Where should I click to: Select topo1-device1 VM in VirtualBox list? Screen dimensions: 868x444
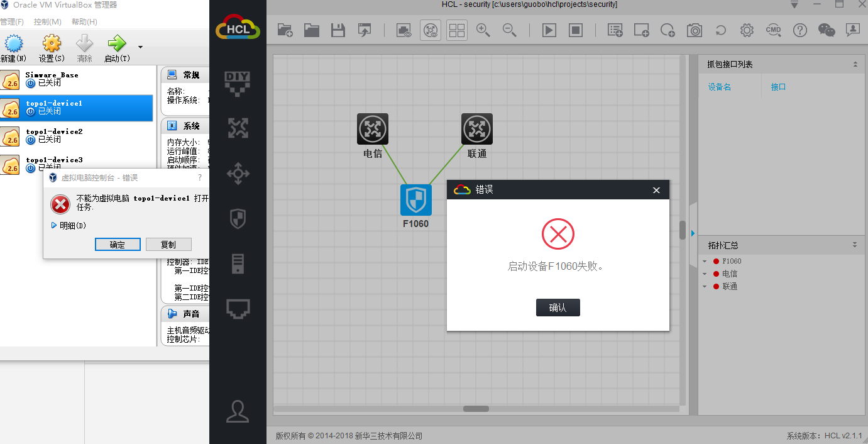(x=76, y=108)
